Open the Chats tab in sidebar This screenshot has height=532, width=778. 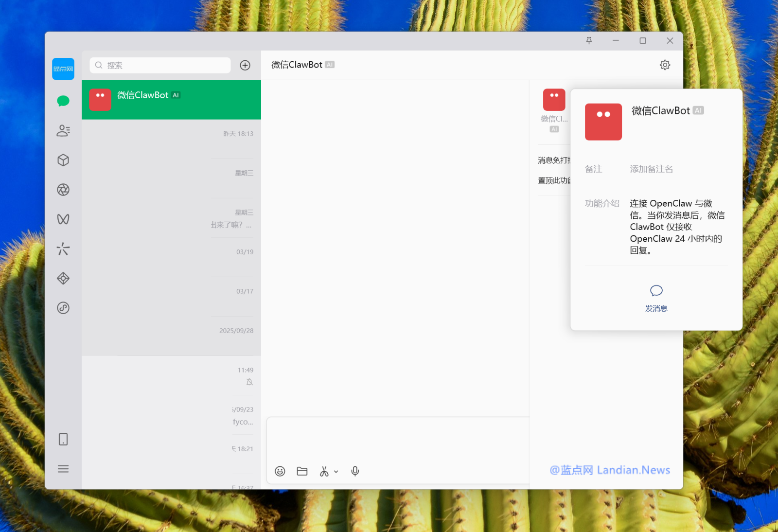pyautogui.click(x=63, y=101)
